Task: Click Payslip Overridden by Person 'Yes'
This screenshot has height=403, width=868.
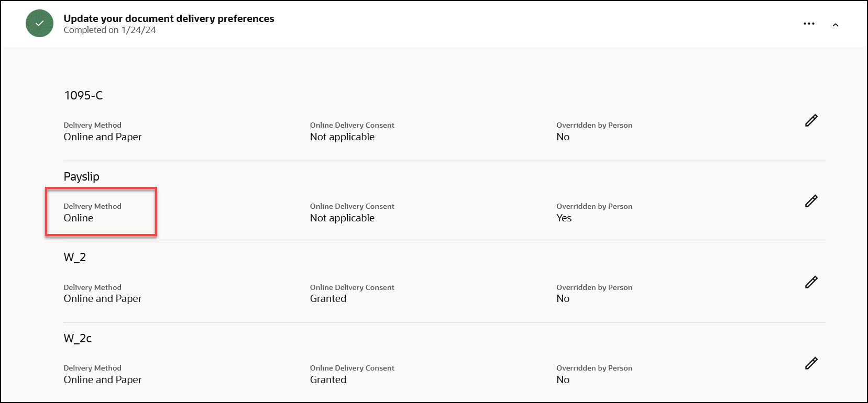Action: tap(564, 218)
